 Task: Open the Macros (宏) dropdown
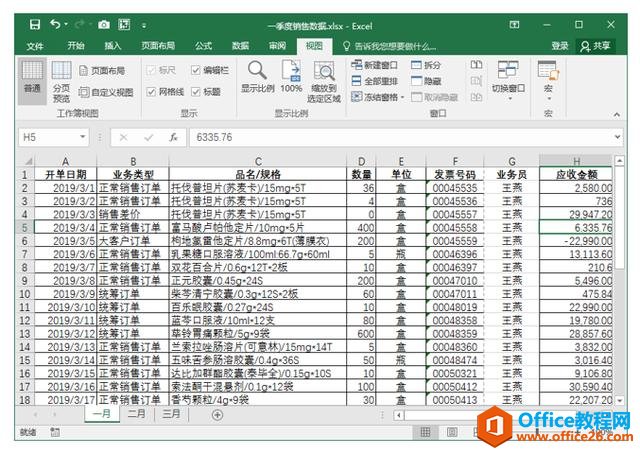pyautogui.click(x=548, y=78)
